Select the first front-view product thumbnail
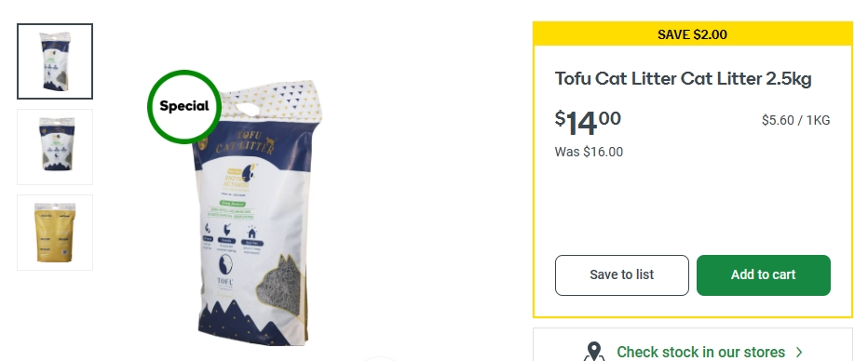This screenshot has width=868, height=361. pyautogui.click(x=55, y=61)
